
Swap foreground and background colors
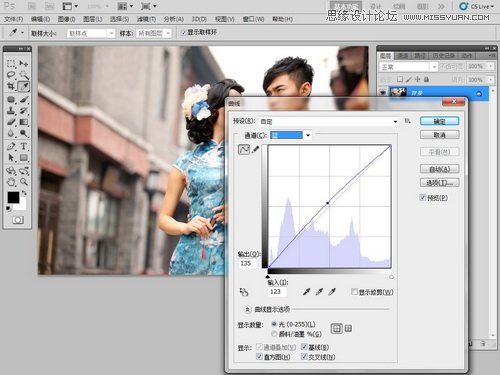(x=24, y=193)
